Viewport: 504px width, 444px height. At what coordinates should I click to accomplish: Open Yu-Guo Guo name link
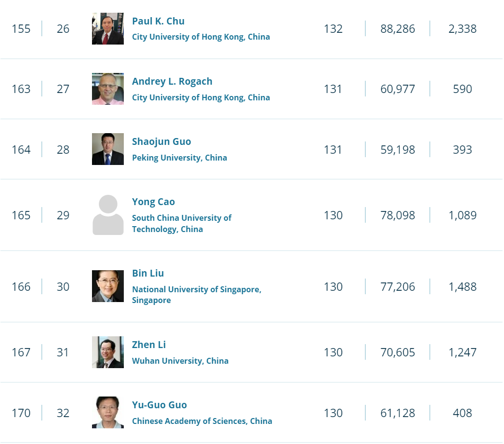(160, 405)
